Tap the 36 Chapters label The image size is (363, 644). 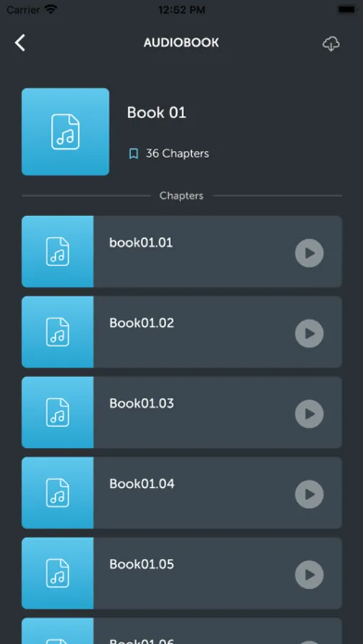[178, 154]
